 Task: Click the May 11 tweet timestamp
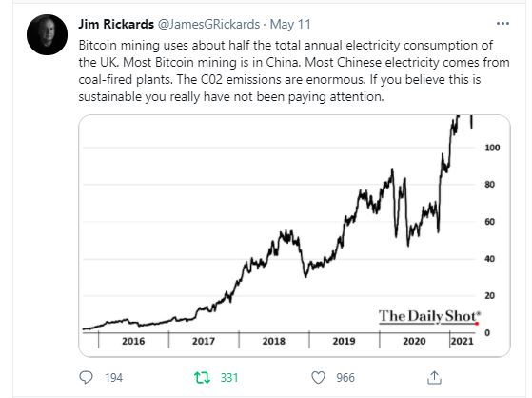point(290,24)
